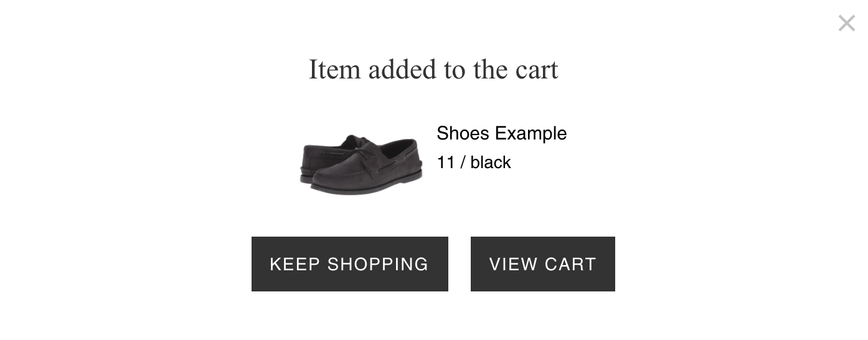
Task: Click the confirmation title text
Action: click(x=433, y=69)
